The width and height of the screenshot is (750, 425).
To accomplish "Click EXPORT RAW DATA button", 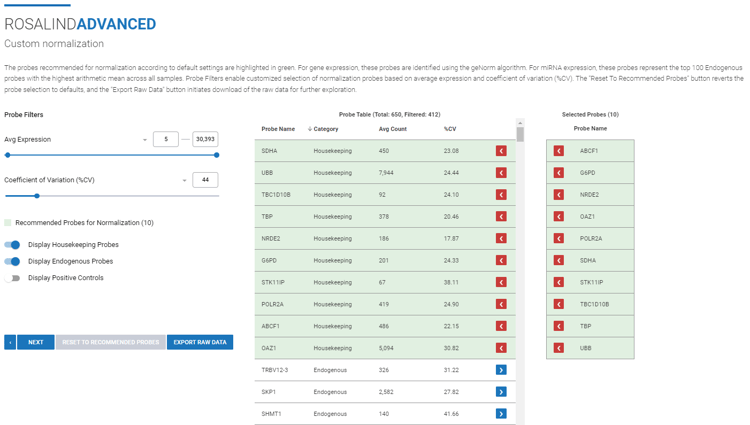I will pyautogui.click(x=200, y=342).
